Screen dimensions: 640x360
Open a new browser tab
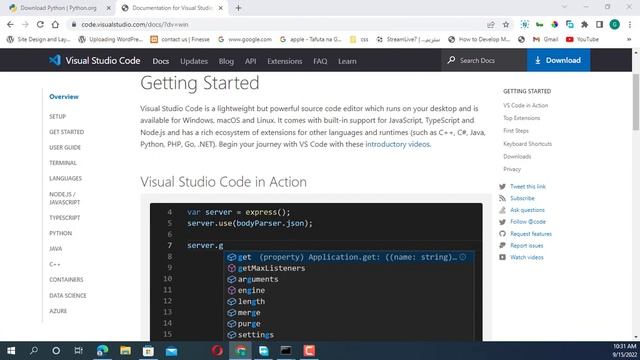click(238, 8)
